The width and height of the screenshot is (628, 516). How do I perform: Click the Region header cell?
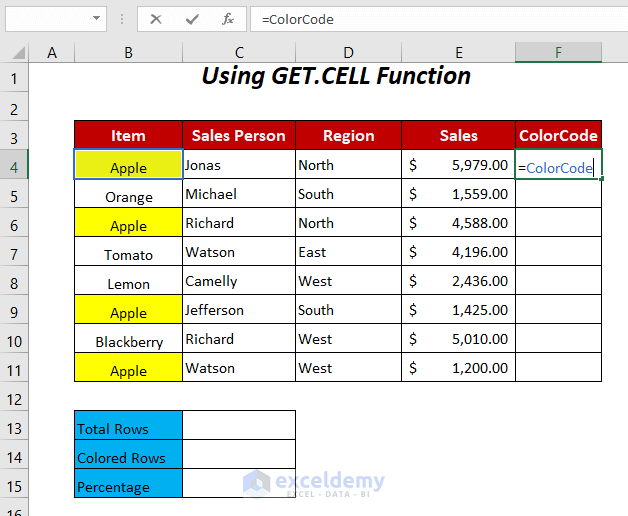[348, 136]
